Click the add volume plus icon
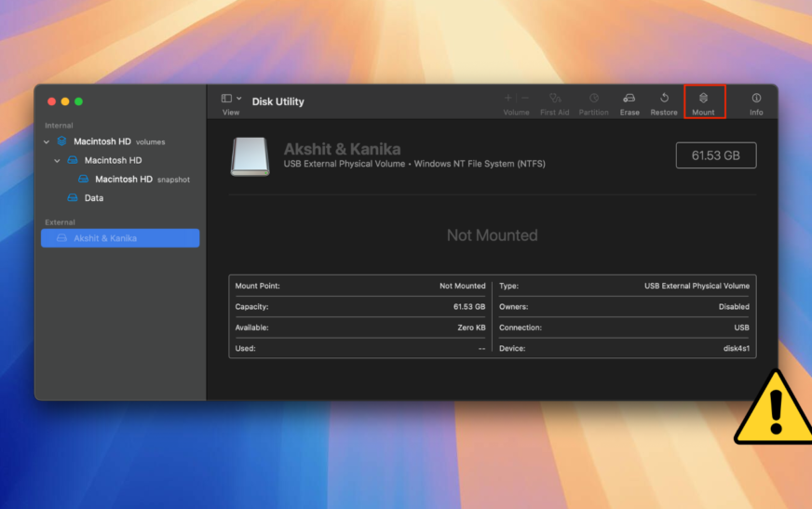The image size is (812, 509). pos(507,98)
